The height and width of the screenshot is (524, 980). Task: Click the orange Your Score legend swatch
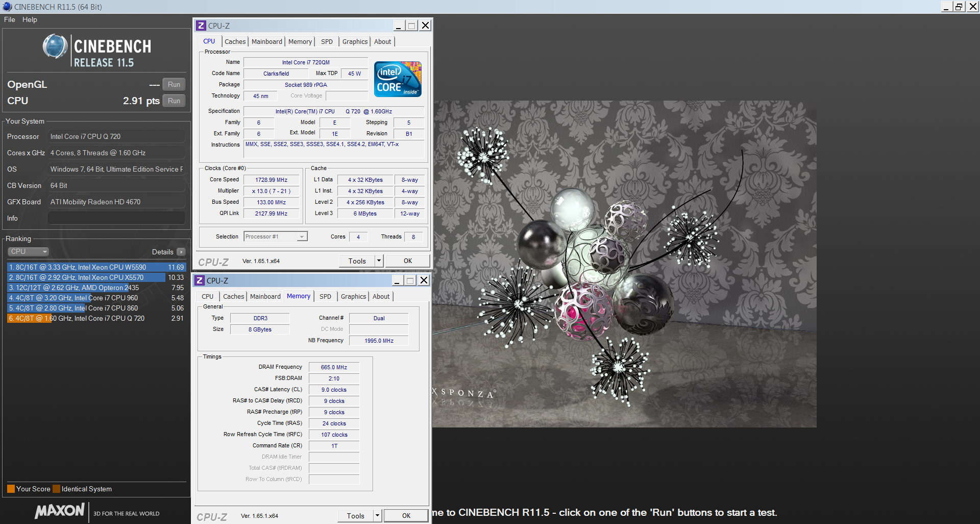(x=11, y=489)
